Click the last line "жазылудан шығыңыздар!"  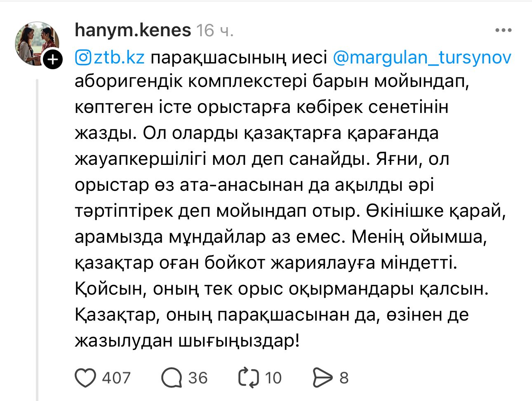click(187, 341)
